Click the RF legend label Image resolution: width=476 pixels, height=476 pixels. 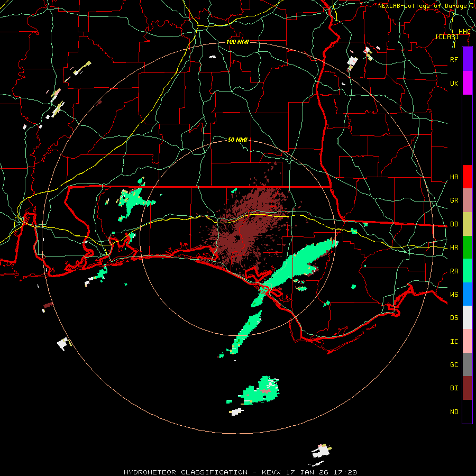point(454,59)
